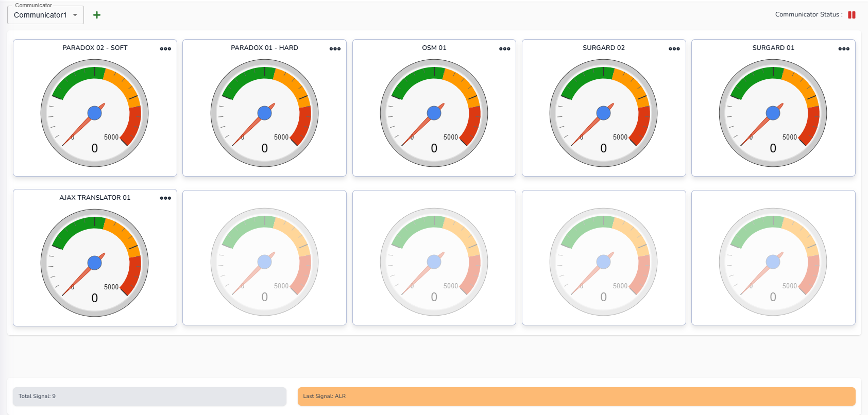Click the SURGARD 01 card title
The image size is (868, 415).
tap(773, 48)
